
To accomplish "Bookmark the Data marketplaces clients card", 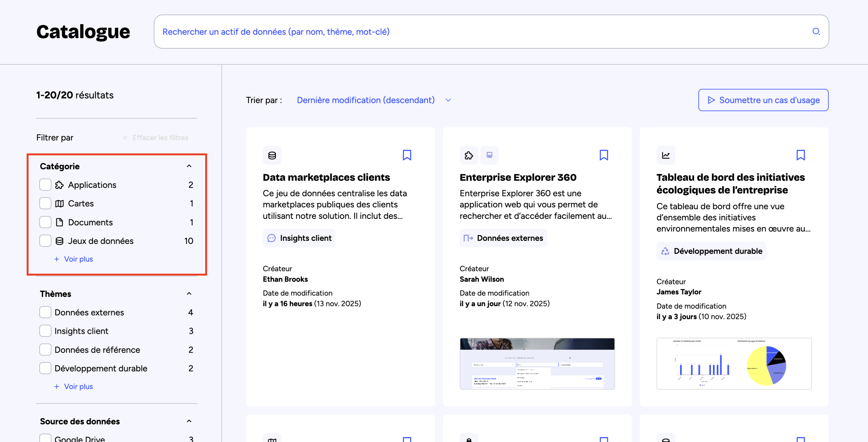I will [407, 155].
